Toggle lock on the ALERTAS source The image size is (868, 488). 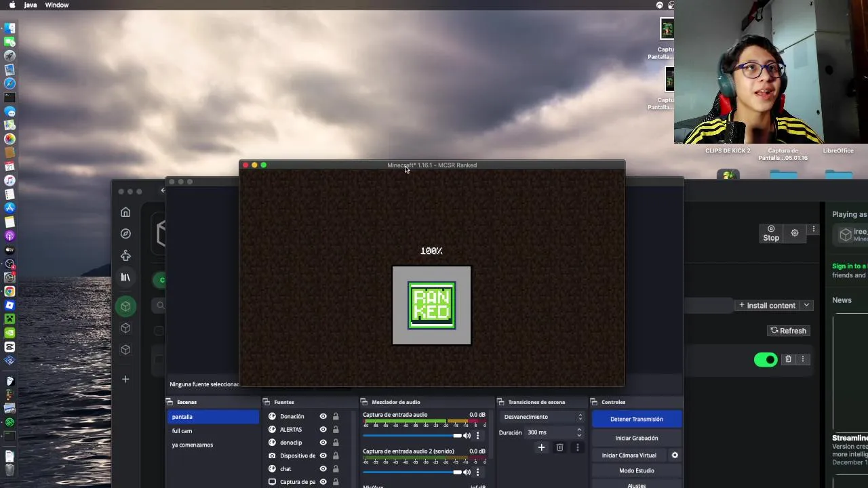click(x=336, y=430)
